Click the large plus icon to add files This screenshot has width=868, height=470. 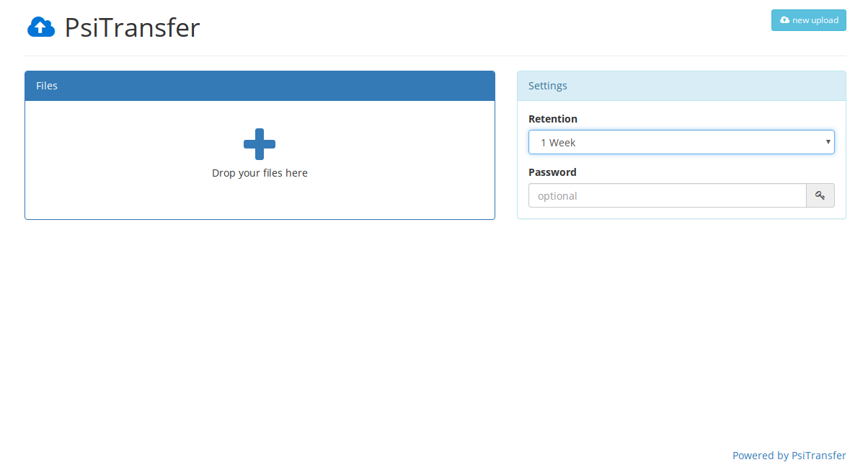[260, 144]
